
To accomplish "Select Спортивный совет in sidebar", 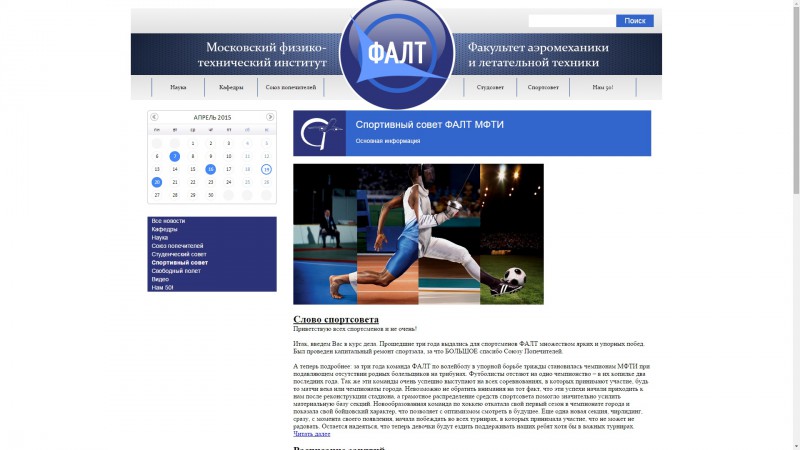I will click(180, 262).
